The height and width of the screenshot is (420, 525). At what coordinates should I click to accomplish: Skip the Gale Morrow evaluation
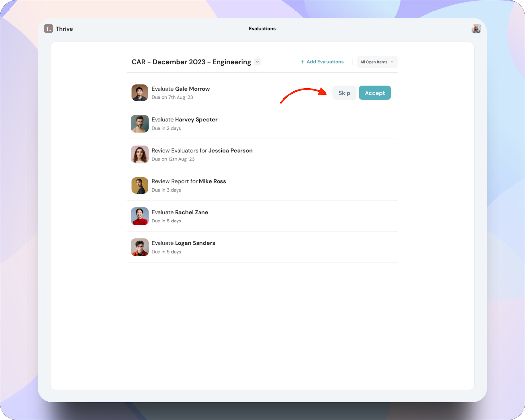click(x=344, y=93)
